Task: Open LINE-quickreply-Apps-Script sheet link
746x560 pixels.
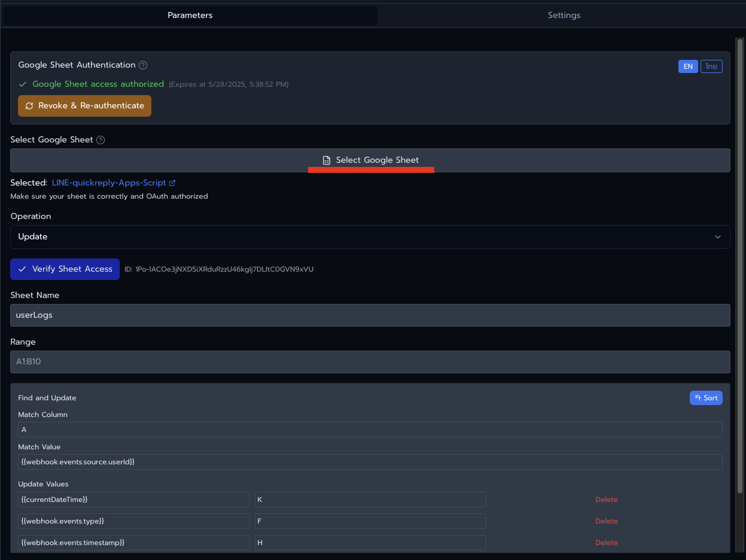Action: click(x=109, y=183)
